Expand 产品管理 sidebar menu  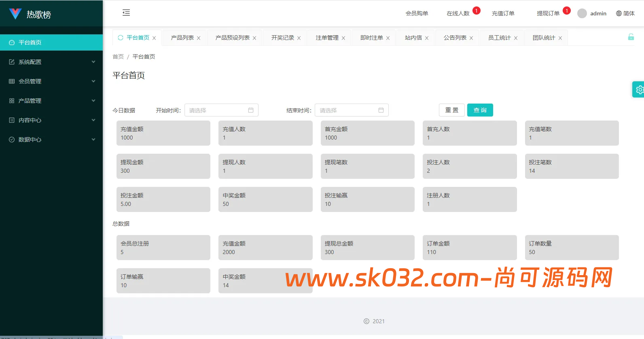(x=51, y=101)
